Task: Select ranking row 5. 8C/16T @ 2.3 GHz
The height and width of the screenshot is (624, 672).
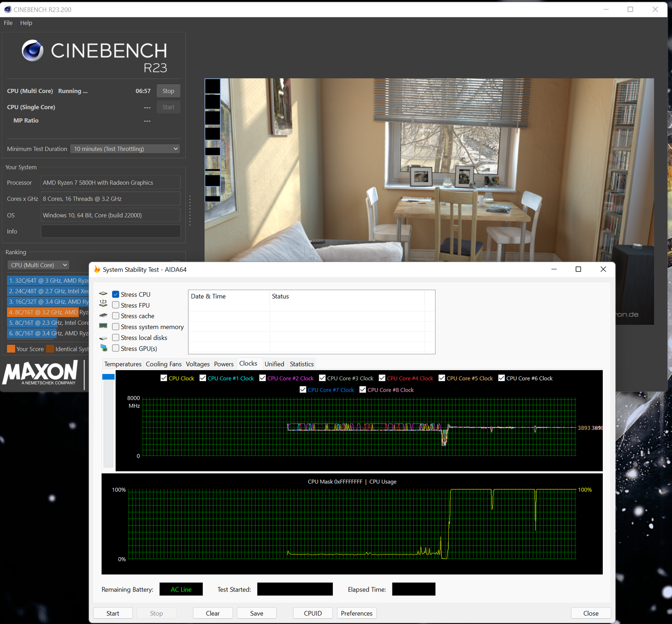Action: click(48, 323)
